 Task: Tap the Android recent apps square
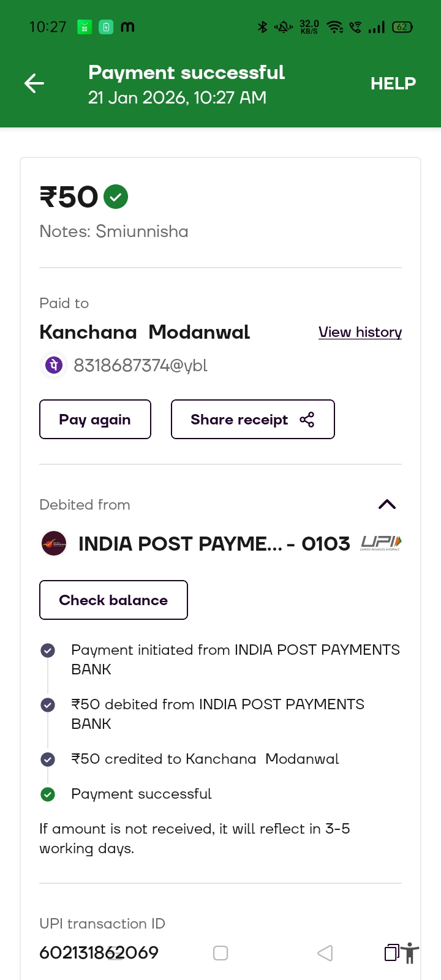221,953
